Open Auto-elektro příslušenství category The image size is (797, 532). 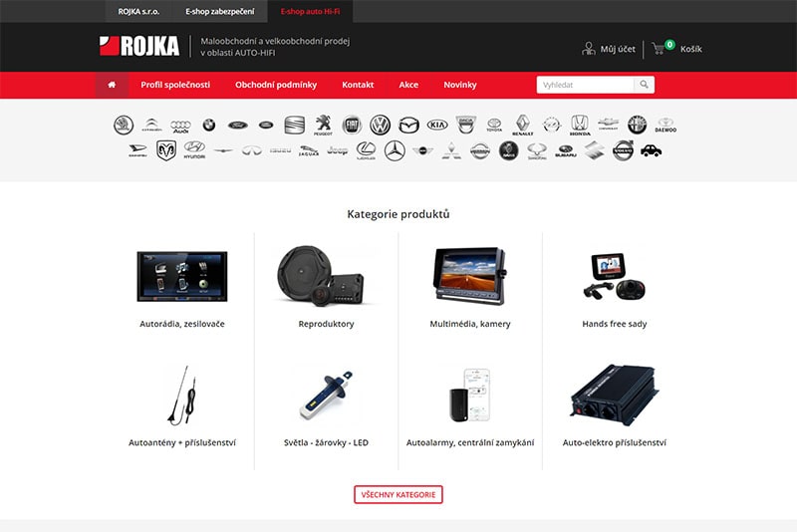[x=615, y=405]
